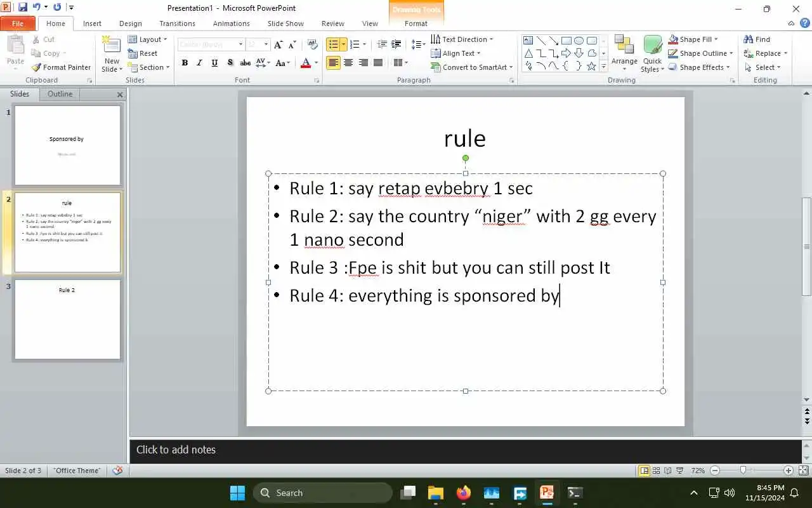Screen dimensions: 812x508
Task: Open the Layout dropdown
Action: 148,39
